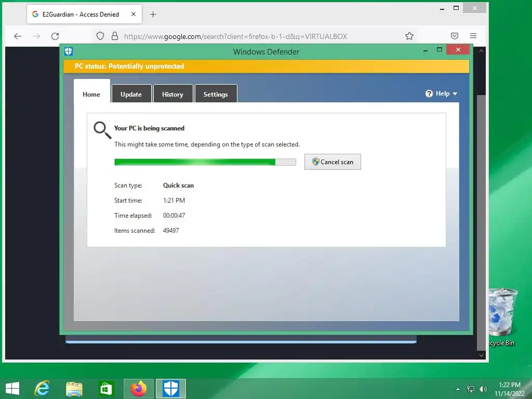The height and width of the screenshot is (399, 532).
Task: Open a new Firefox tab
Action: coord(153,14)
